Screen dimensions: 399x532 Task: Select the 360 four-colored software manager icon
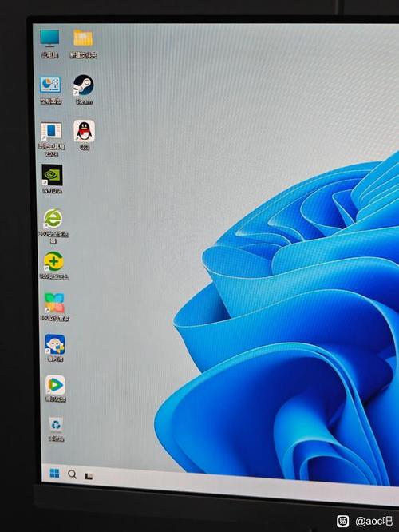(54, 303)
